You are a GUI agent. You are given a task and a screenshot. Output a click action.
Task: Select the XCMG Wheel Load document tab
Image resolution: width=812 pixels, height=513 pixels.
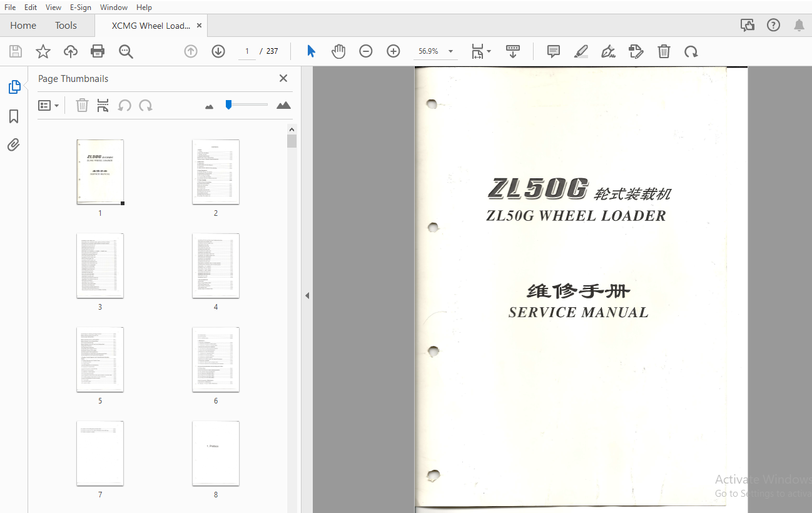[x=151, y=26]
